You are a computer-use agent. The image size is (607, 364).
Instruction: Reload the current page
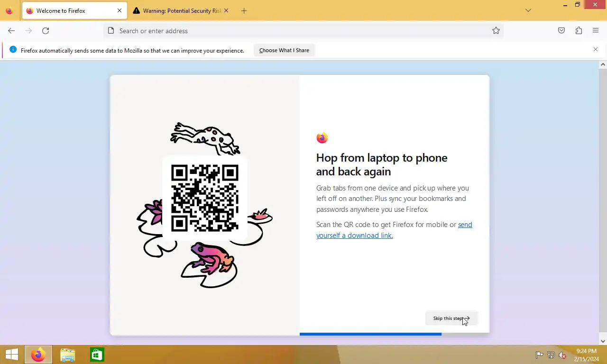pos(46,31)
